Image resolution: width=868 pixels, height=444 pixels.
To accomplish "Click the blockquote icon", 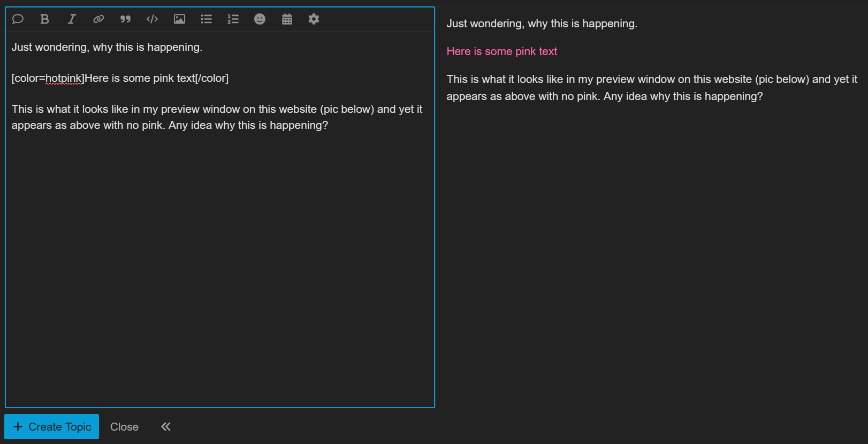I will [x=125, y=19].
